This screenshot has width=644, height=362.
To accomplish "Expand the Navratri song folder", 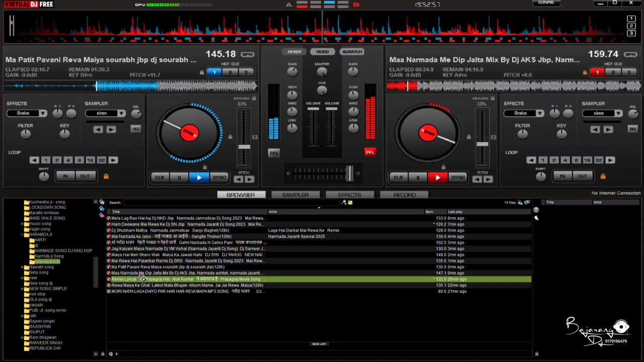I will click(x=23, y=267).
